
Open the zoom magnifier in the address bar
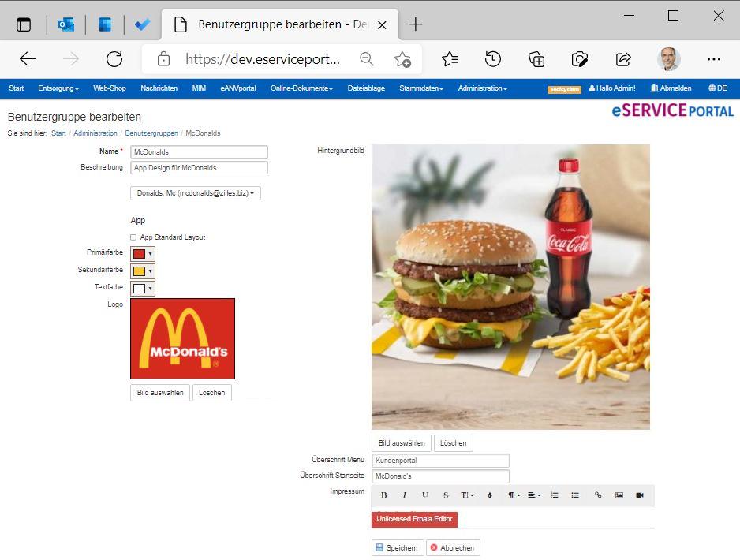pos(366,59)
